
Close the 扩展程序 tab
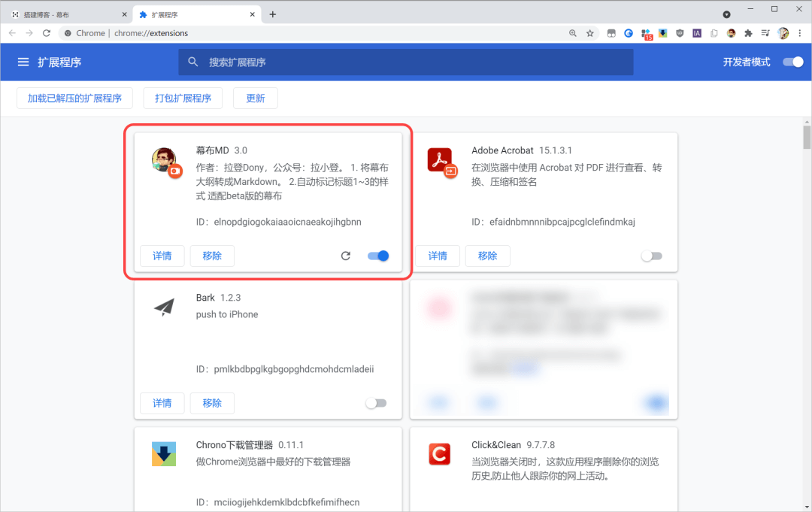point(252,14)
